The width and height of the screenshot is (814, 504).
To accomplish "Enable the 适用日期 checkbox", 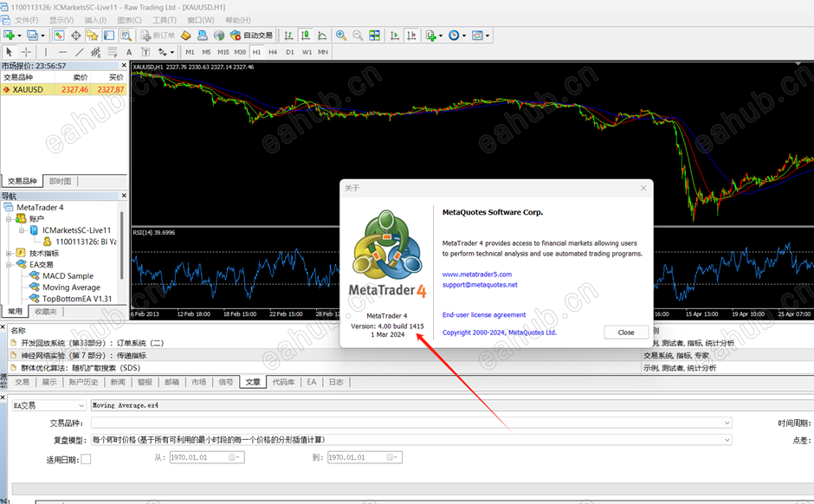I will (x=87, y=459).
